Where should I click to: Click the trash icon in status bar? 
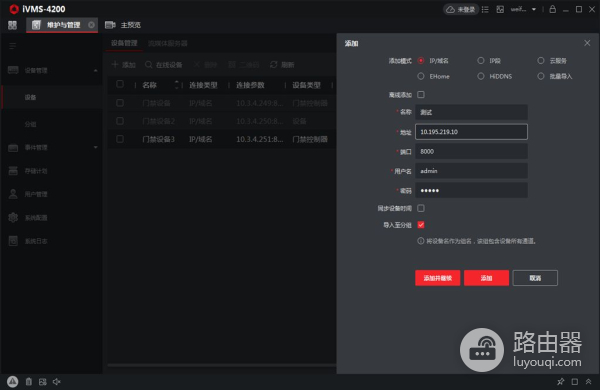[x=29, y=382]
